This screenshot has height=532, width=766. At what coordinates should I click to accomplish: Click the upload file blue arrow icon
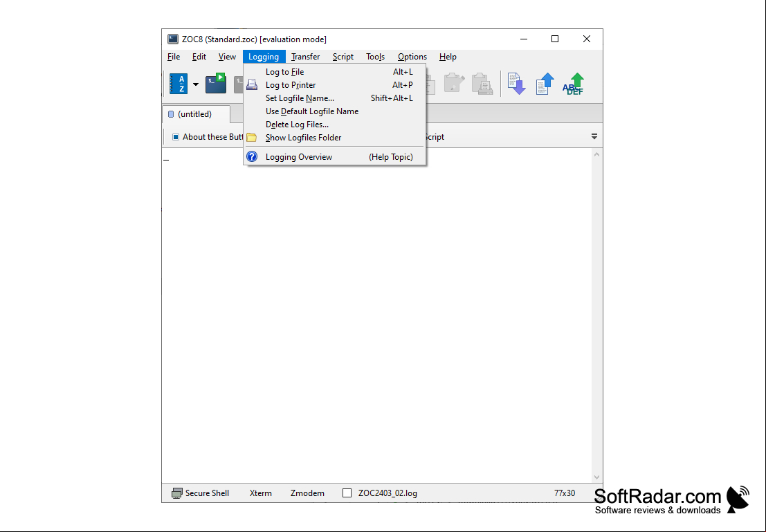545,84
